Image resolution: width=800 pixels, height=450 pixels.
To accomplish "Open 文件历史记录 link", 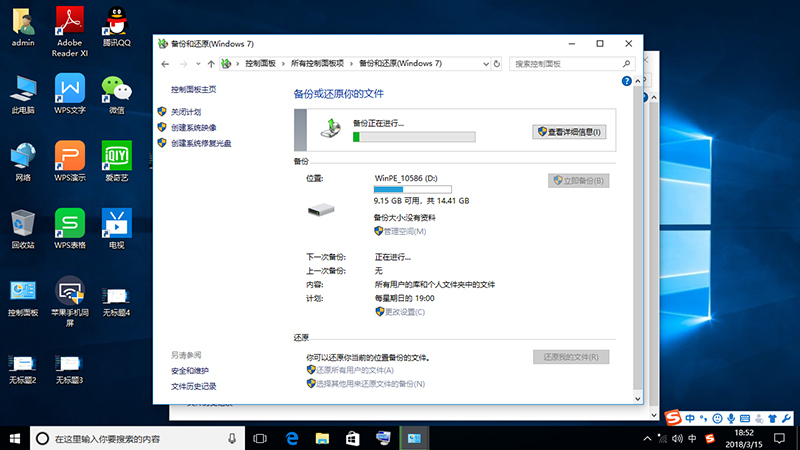I will coord(193,387).
